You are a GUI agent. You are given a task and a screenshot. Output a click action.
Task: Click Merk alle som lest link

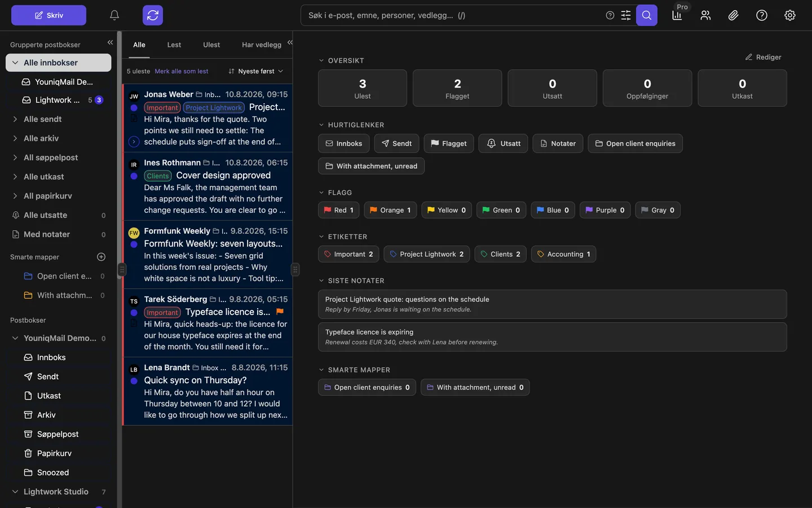coord(182,71)
